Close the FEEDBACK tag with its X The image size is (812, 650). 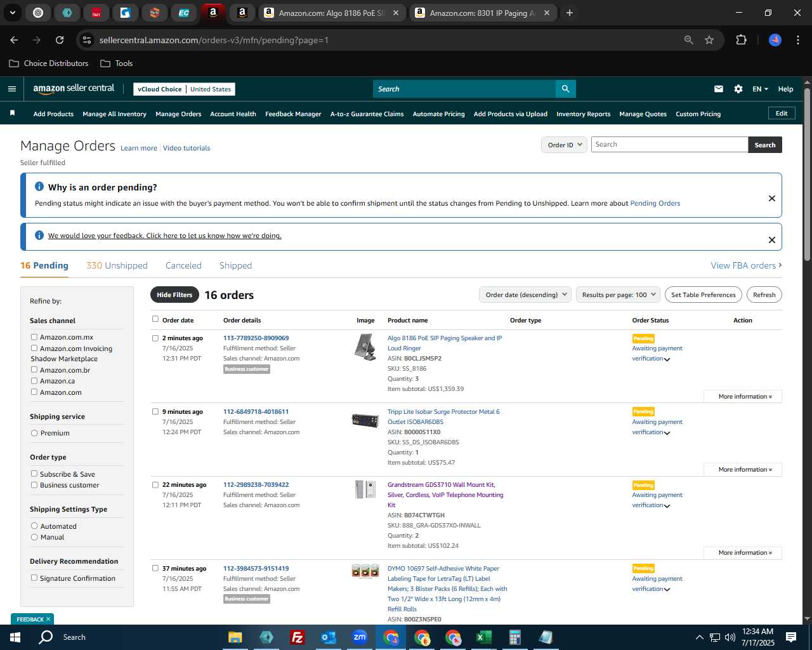tap(48, 619)
